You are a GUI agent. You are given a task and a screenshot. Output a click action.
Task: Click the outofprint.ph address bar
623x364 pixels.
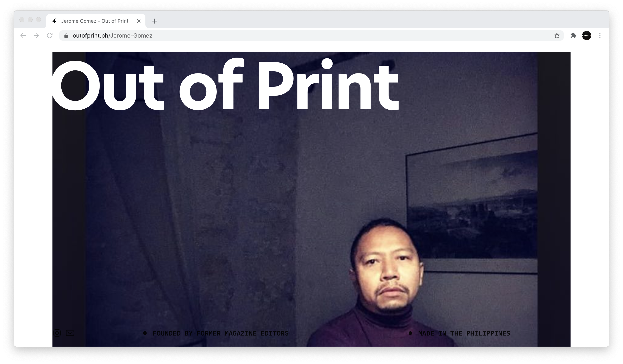tap(311, 35)
